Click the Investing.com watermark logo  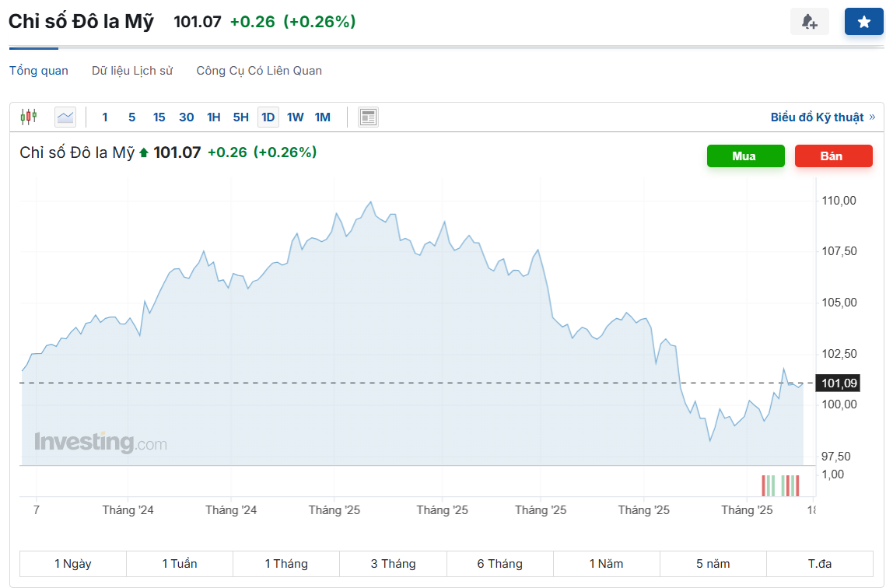(100, 443)
